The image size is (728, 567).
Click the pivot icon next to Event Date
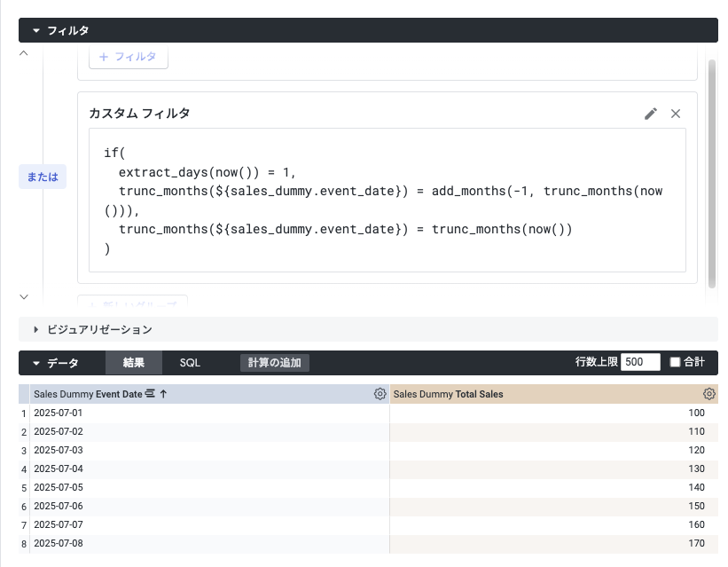tap(151, 394)
